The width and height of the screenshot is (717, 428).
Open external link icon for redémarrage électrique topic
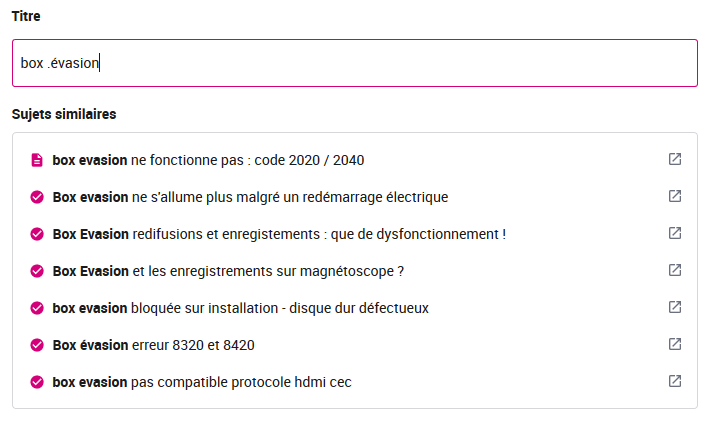pyautogui.click(x=675, y=196)
